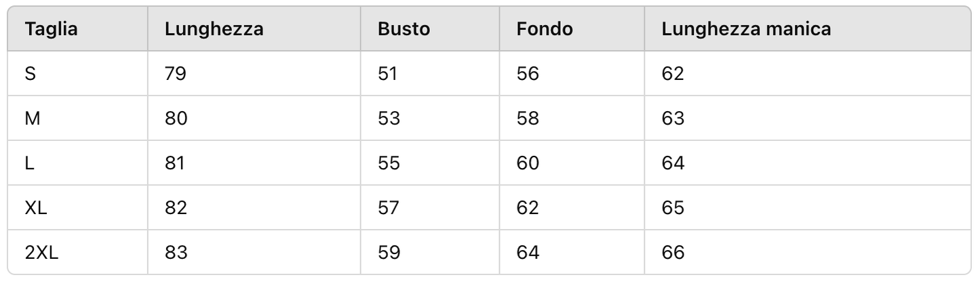
Task: Select the Lunghezza value 81
Action: coord(175,163)
